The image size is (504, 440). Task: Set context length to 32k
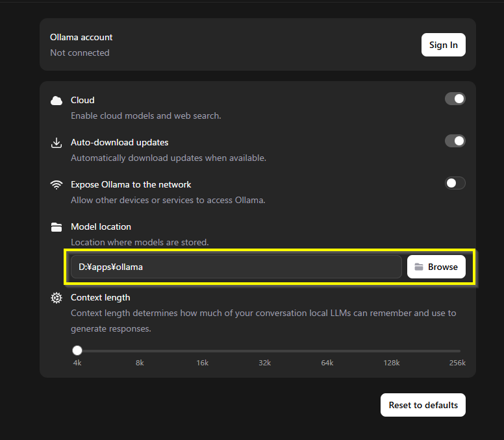tap(265, 351)
